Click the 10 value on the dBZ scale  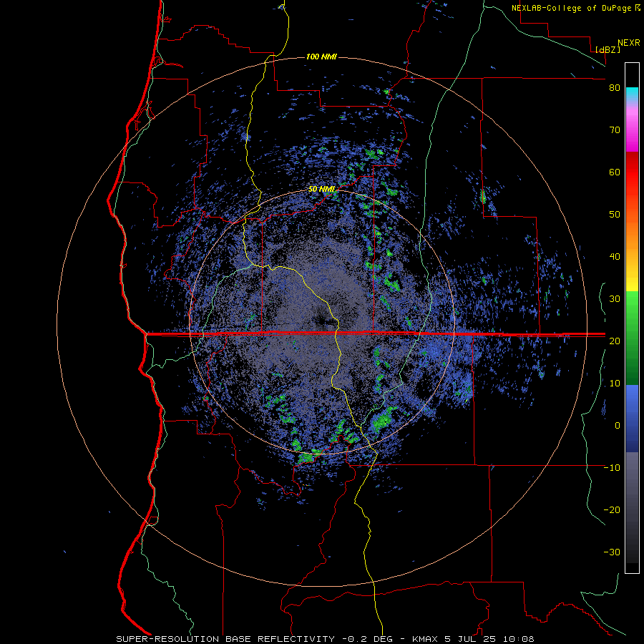tap(615, 384)
